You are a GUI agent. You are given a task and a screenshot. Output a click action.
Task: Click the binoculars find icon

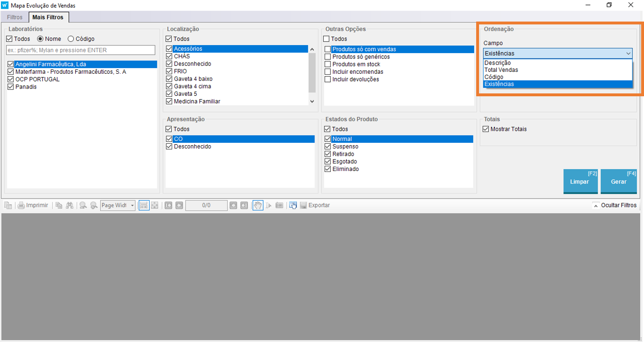(x=70, y=205)
